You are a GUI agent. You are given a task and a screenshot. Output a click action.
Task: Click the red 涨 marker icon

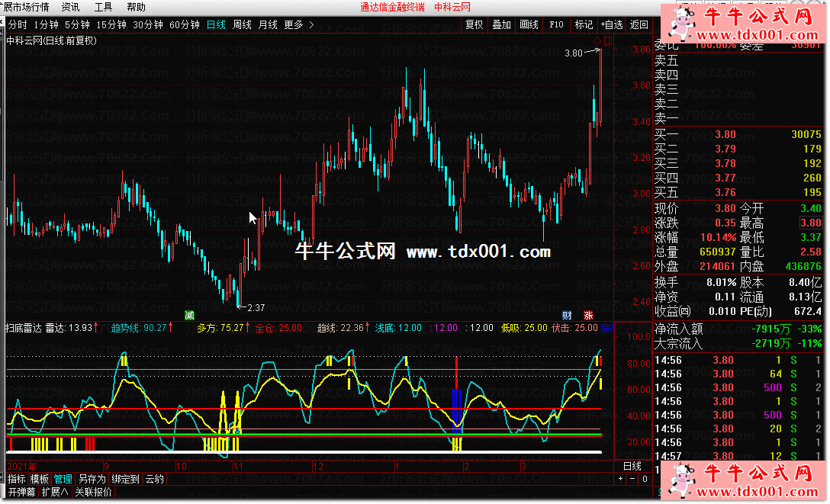[588, 315]
